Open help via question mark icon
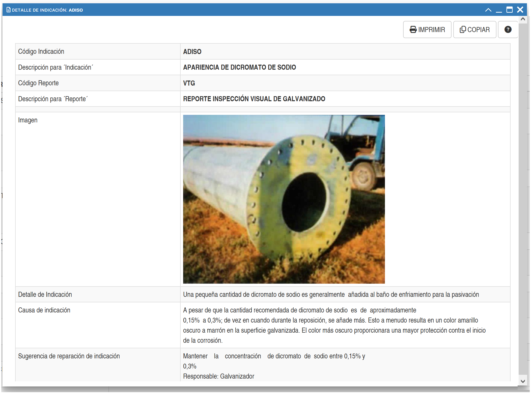 (x=508, y=30)
